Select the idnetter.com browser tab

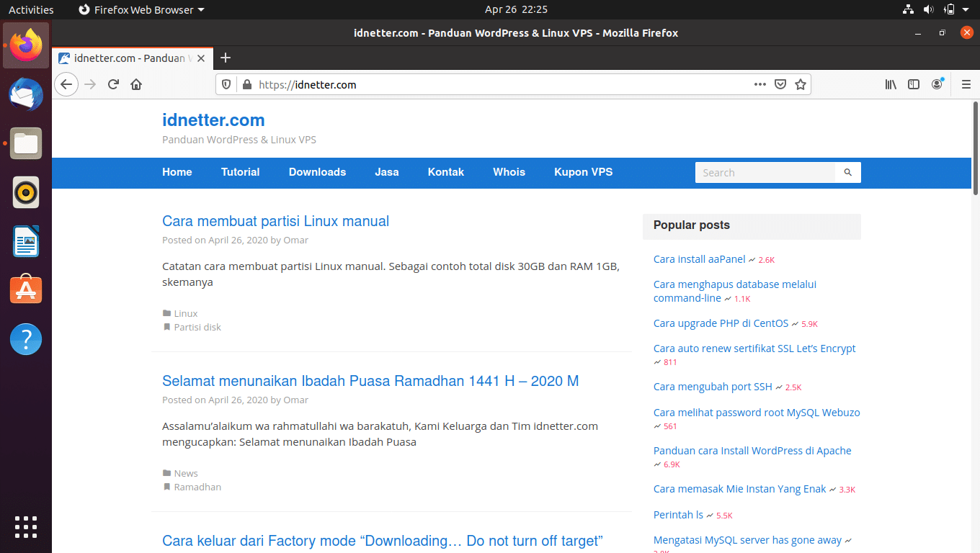(x=133, y=58)
